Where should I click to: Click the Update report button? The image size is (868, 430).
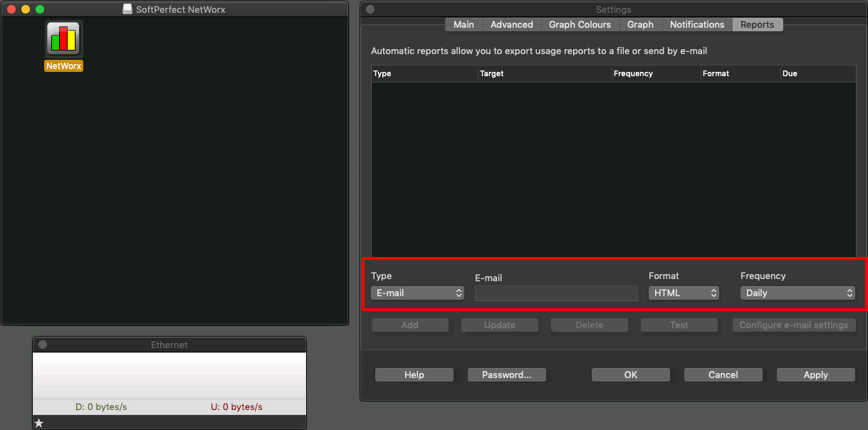[x=500, y=325]
